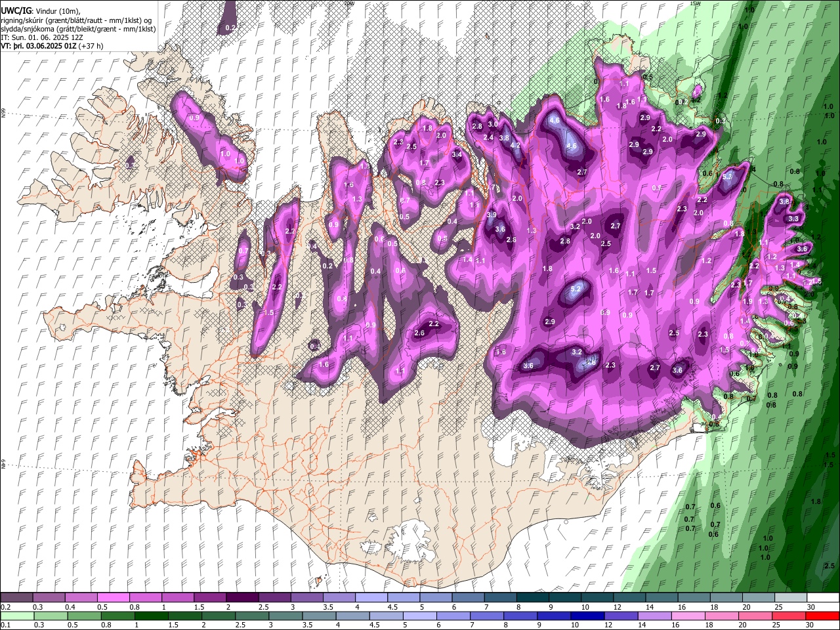Click the 'VT: þri. 03.06.2025 01Z' valid time
The height and width of the screenshot is (630, 840).
tap(39, 47)
